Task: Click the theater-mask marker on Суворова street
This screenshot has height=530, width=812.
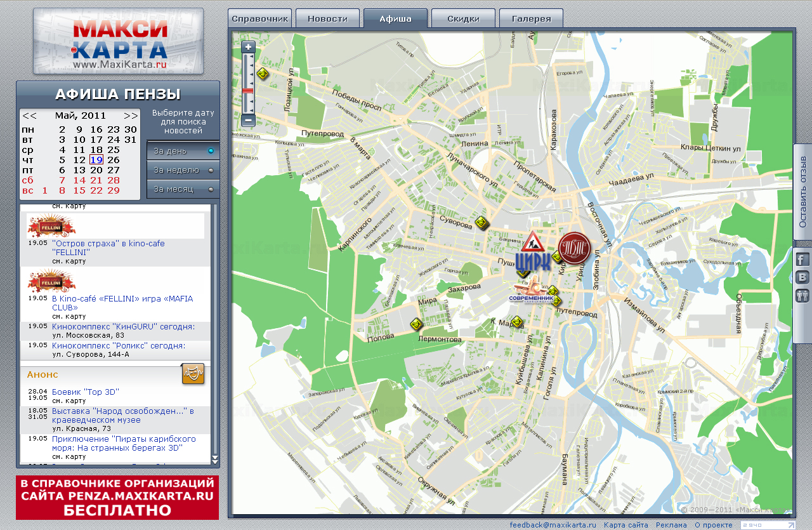Action: pyautogui.click(x=481, y=223)
